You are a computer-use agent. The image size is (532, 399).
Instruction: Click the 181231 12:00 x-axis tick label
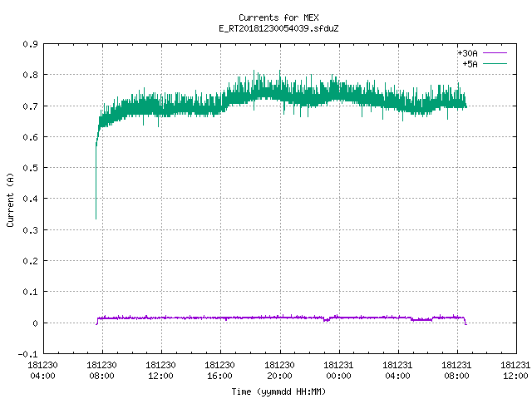[x=515, y=370]
